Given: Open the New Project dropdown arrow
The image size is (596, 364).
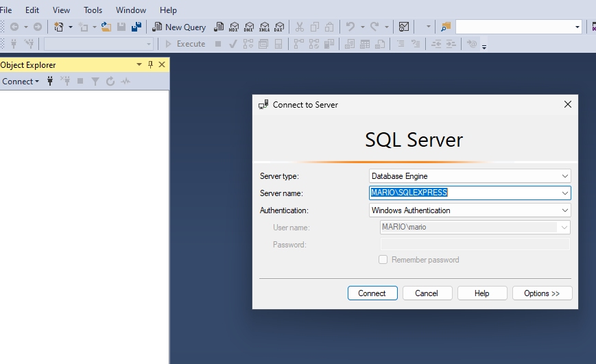Looking at the screenshot, I should (x=71, y=27).
